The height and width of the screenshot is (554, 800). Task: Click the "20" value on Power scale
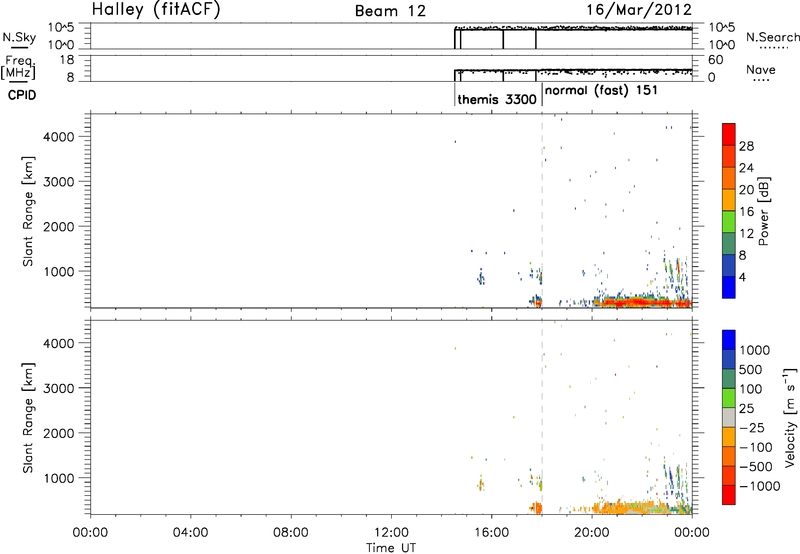click(x=746, y=190)
